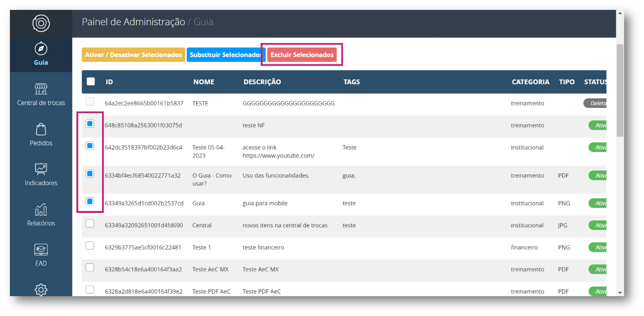Click the scrollbar up arrow

pos(620,13)
